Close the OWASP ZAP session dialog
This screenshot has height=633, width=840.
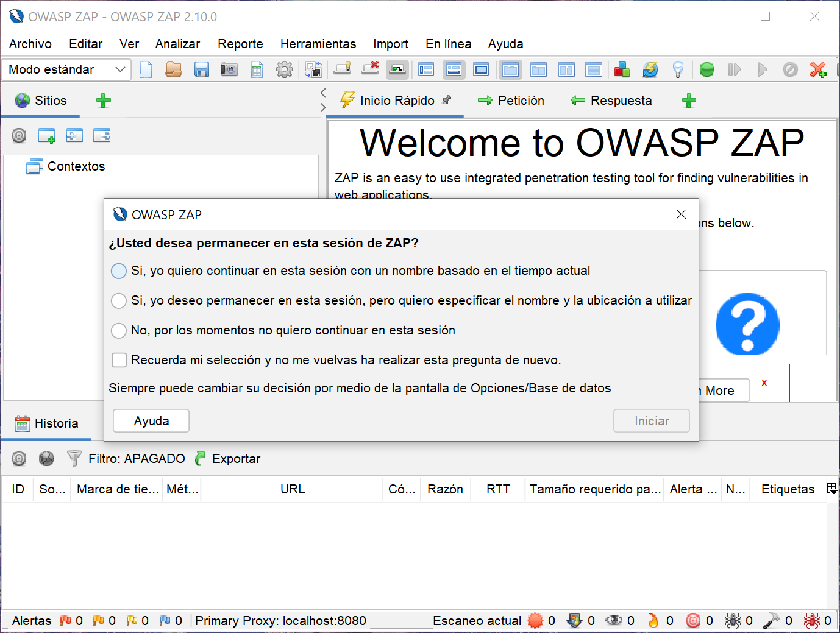(x=682, y=214)
